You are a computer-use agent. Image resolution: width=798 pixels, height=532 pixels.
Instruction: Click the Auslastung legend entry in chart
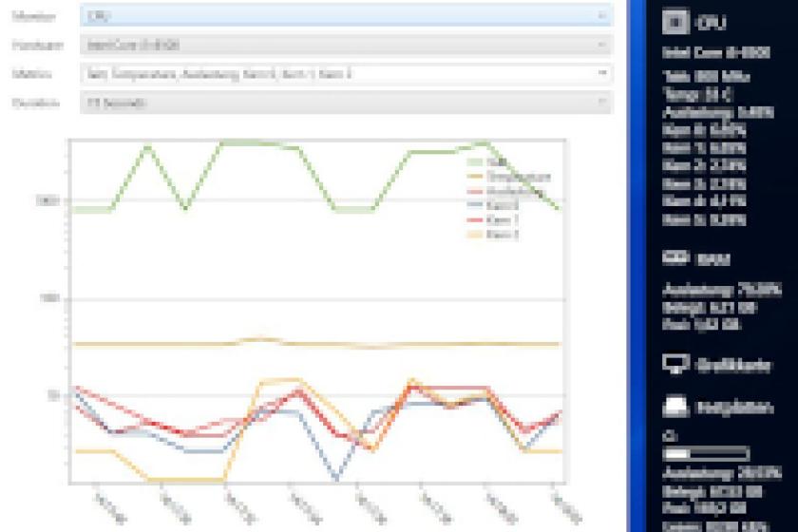point(505,191)
